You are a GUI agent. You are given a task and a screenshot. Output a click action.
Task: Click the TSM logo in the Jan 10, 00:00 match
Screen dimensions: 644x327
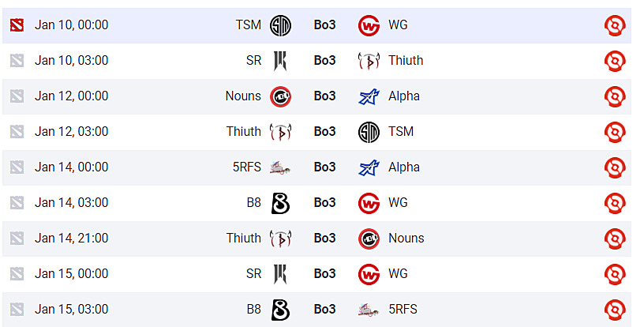[x=280, y=25]
